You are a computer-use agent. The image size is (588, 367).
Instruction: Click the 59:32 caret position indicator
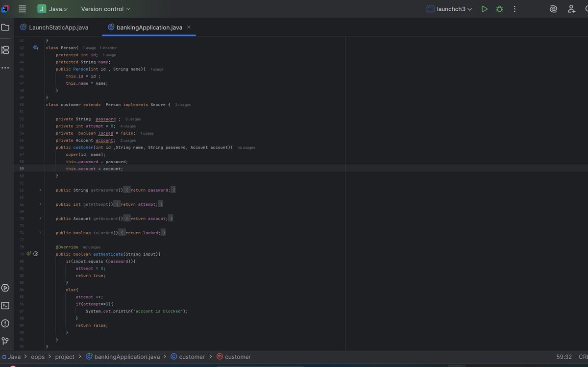coord(564,357)
